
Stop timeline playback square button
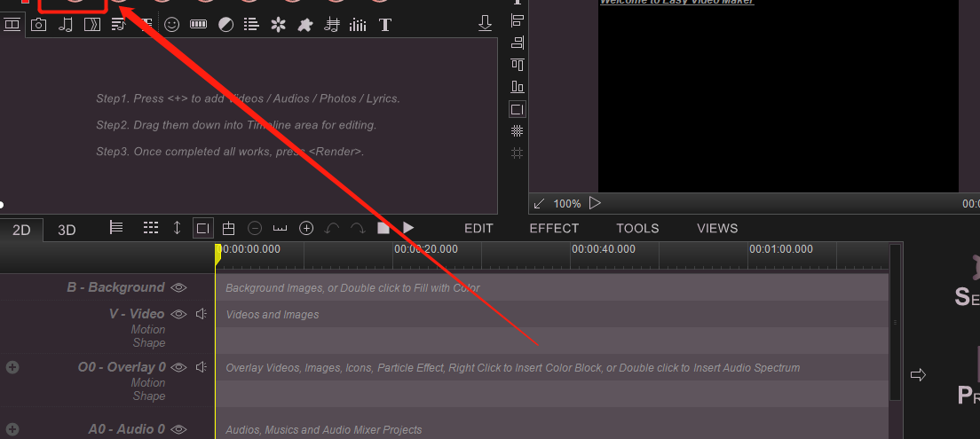coord(383,228)
